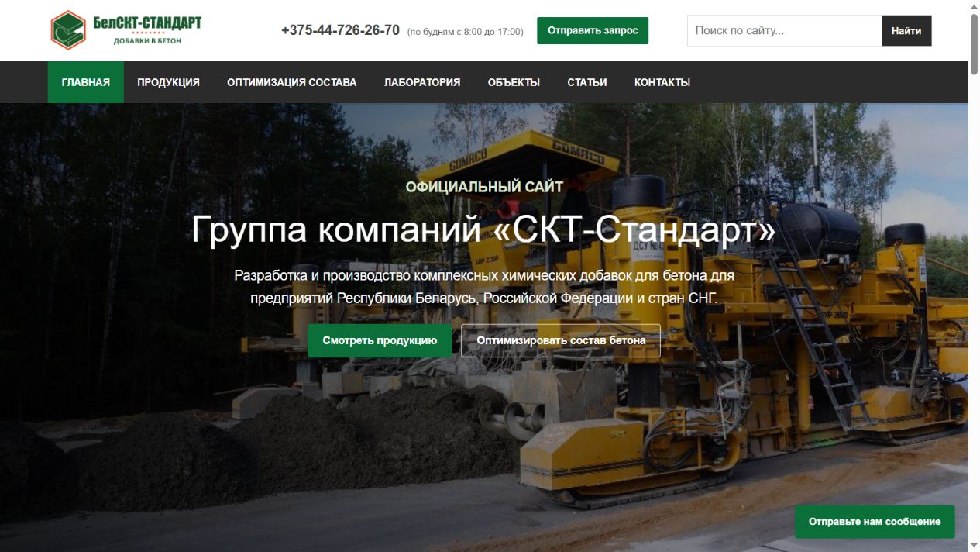
Task: Click the scrollbar up arrow
Action: point(974,6)
